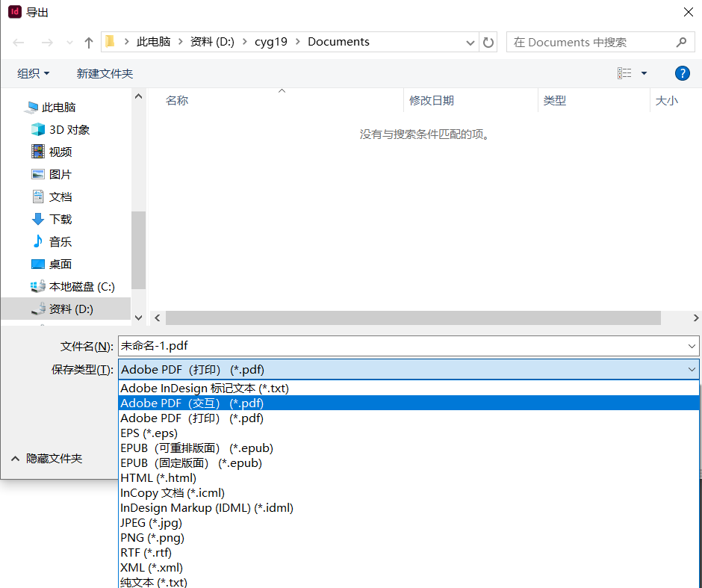Select 资料 (D:) in the navigation pane
The height and width of the screenshot is (588, 702).
click(66, 309)
